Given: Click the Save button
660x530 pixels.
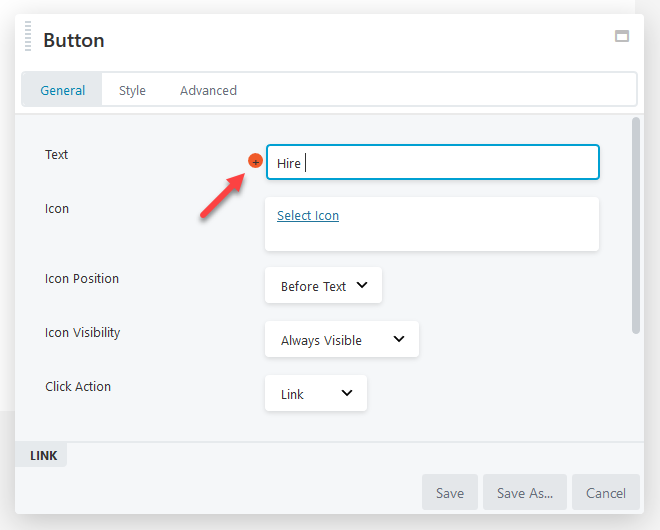Looking at the screenshot, I should coord(450,493).
